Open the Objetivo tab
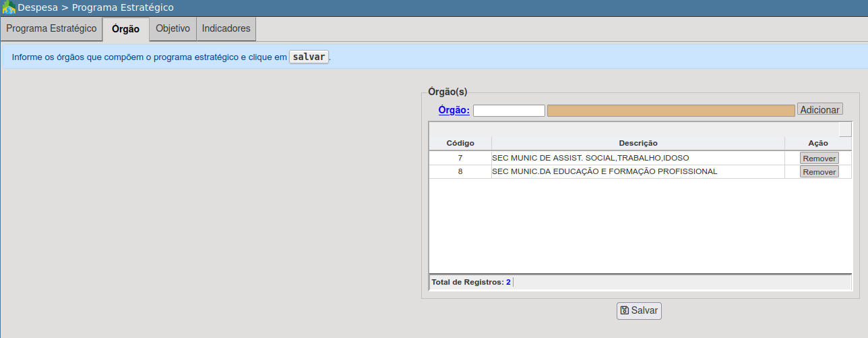The image size is (868, 338). [173, 29]
